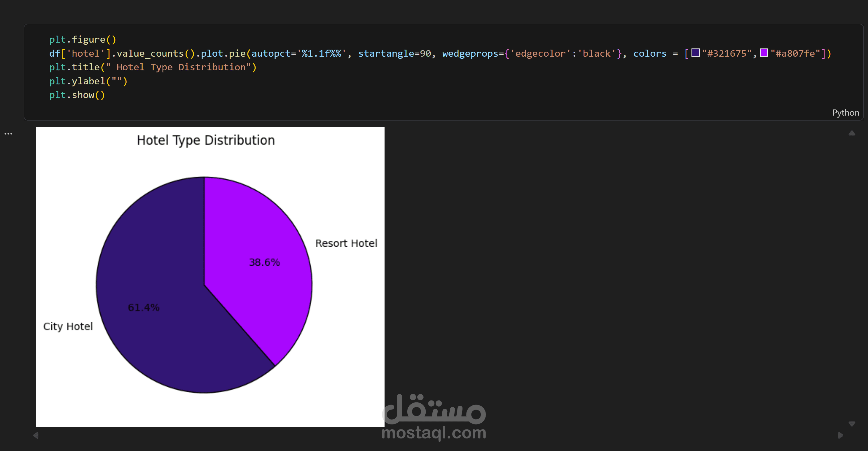
Task: Click the plt.ylabel("") code line
Action: click(x=88, y=81)
